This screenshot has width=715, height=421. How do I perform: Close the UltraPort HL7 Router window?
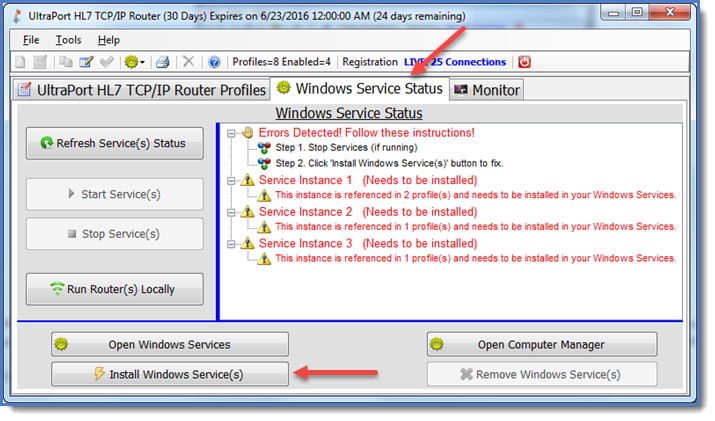[x=669, y=13]
